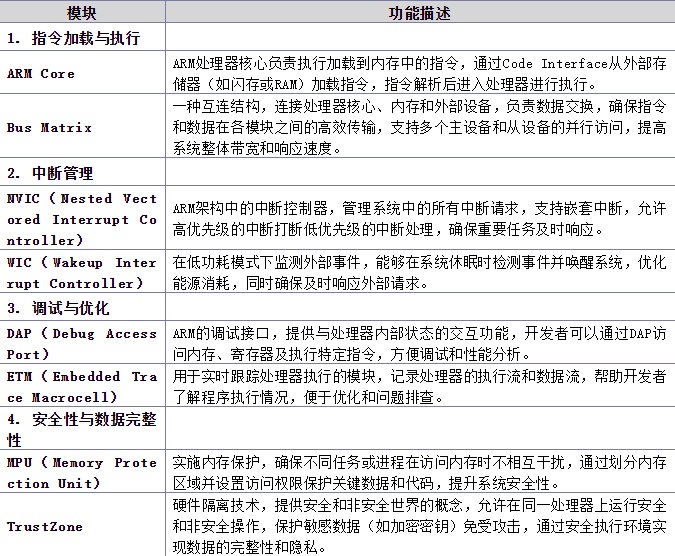Viewport: 675px width, 556px height.
Task: Click the Bus Matrix description cell
Action: coord(418,127)
